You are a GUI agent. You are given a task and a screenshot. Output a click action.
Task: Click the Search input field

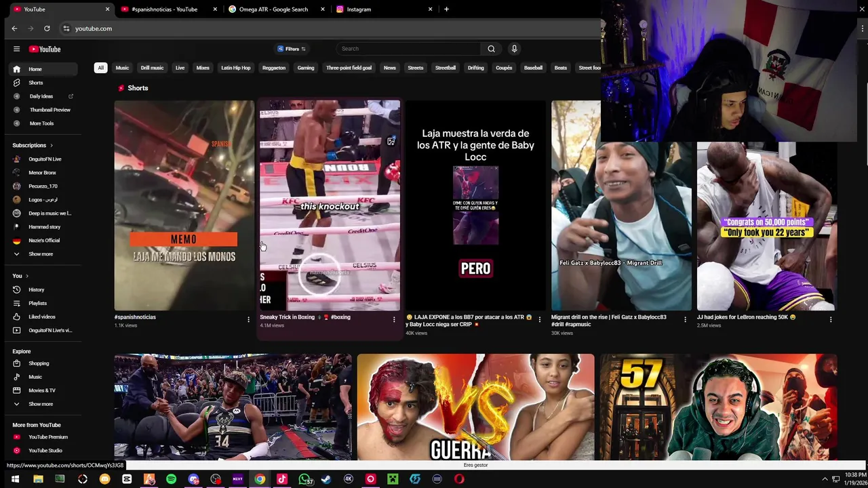tap(409, 49)
